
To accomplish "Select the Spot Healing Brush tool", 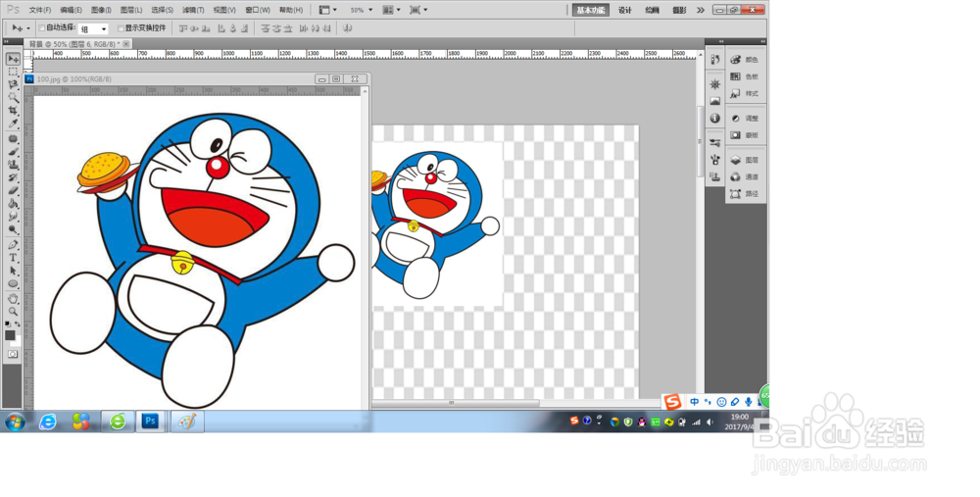I will tap(13, 139).
